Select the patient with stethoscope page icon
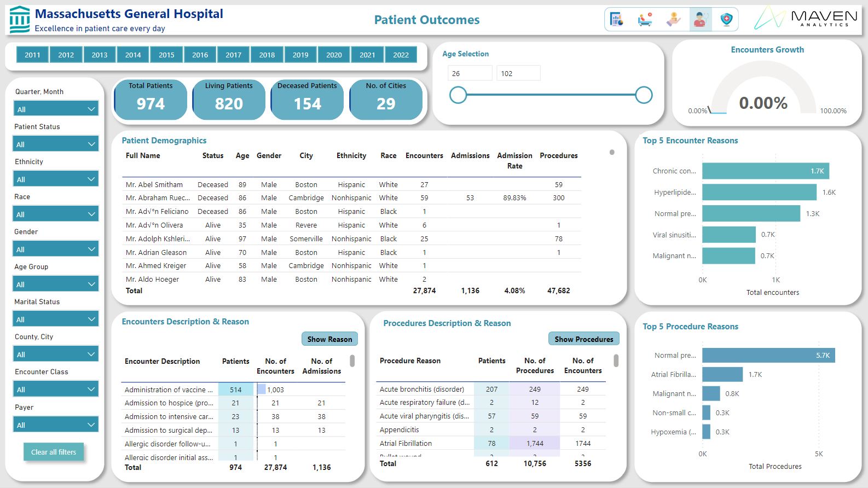The height and width of the screenshot is (488, 868). pyautogui.click(x=700, y=20)
